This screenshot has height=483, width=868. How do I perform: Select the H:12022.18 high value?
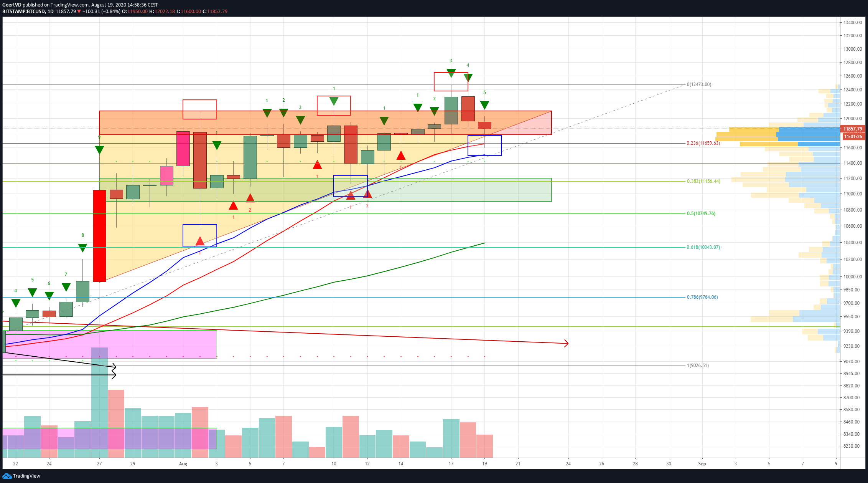point(162,12)
